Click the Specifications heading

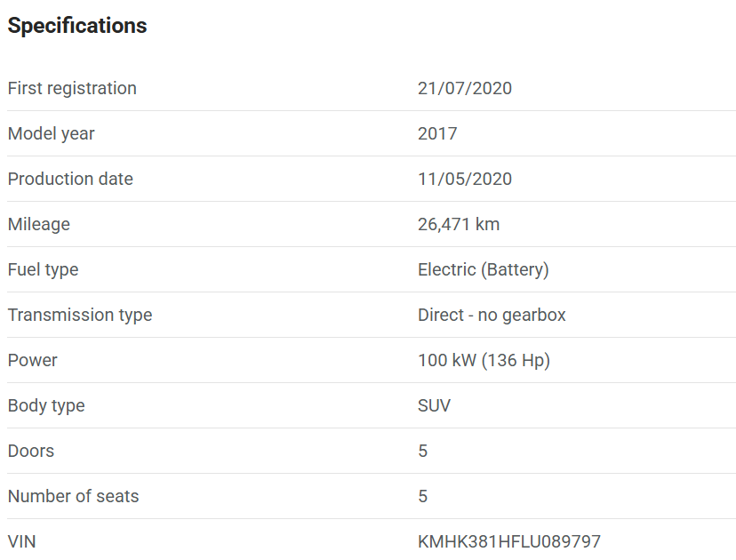77,26
